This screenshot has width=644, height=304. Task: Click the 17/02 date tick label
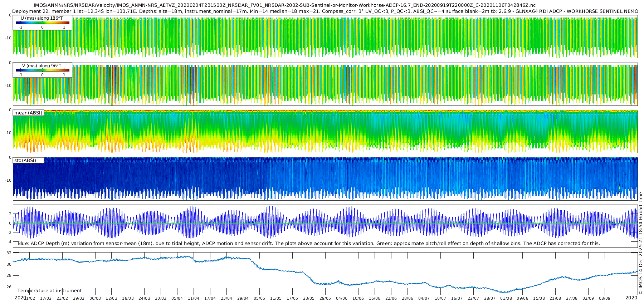tap(46, 298)
